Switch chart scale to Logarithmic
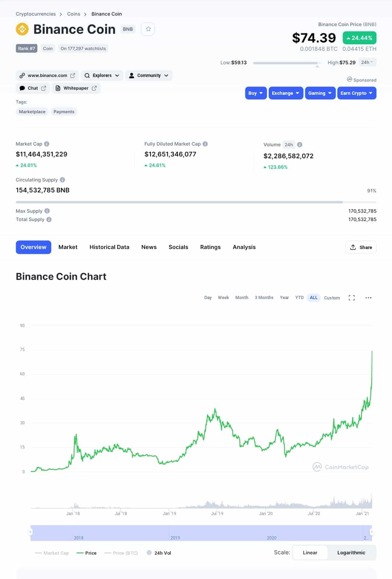 pos(351,553)
